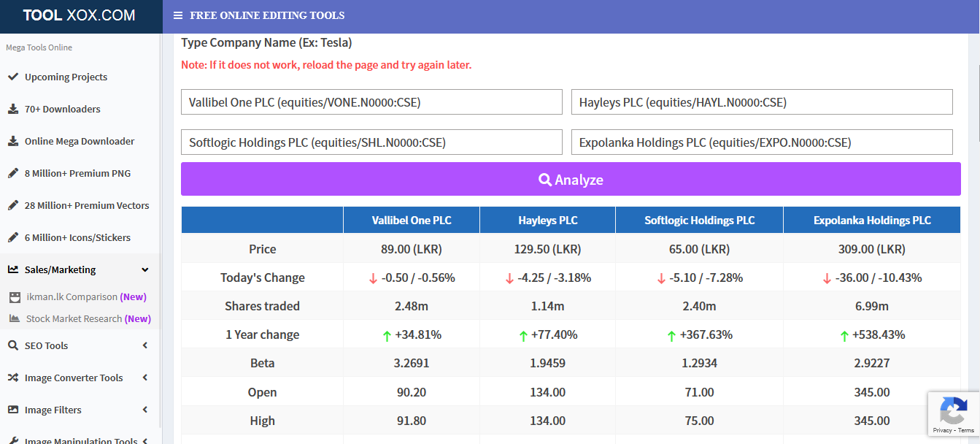Click the red reload page note
This screenshot has width=980, height=444.
326,65
